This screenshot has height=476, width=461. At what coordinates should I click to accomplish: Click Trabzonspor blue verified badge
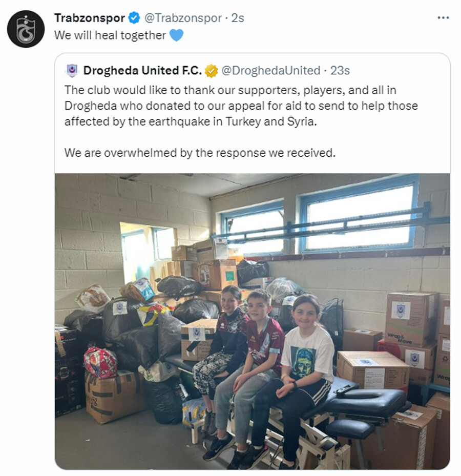click(x=134, y=18)
